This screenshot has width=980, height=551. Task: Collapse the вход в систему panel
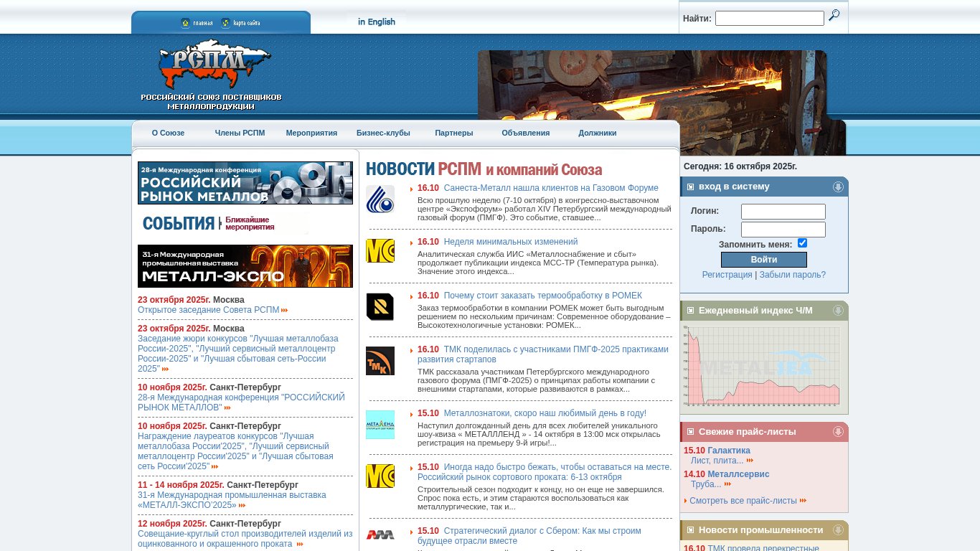click(838, 187)
